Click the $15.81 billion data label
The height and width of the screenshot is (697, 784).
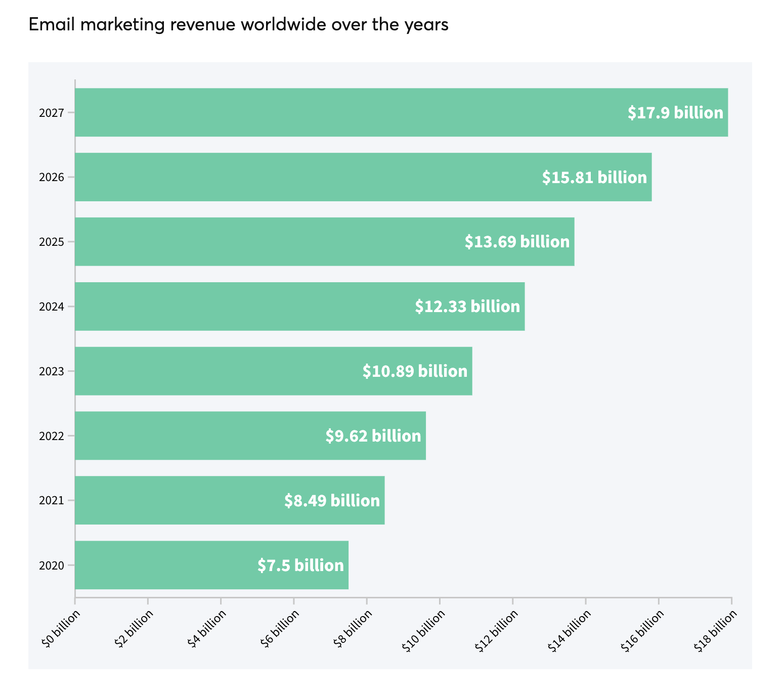coord(594,178)
